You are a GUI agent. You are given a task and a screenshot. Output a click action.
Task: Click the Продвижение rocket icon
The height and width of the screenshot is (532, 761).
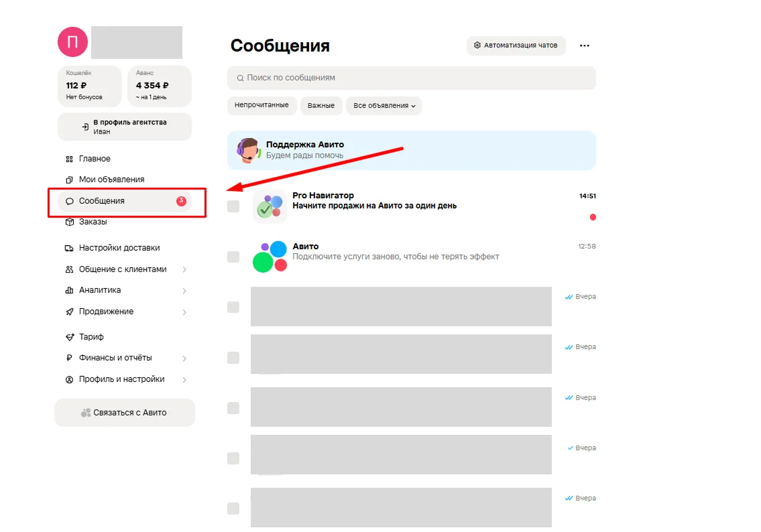coord(70,312)
